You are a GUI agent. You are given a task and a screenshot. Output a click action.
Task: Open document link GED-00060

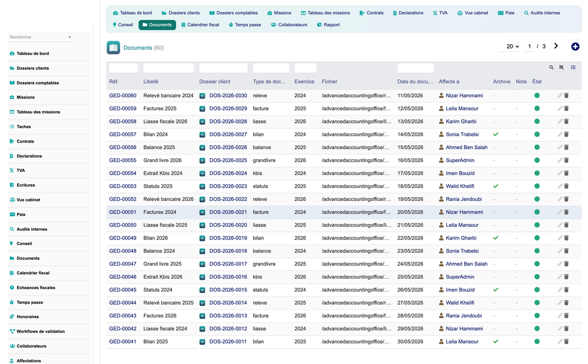pos(123,96)
